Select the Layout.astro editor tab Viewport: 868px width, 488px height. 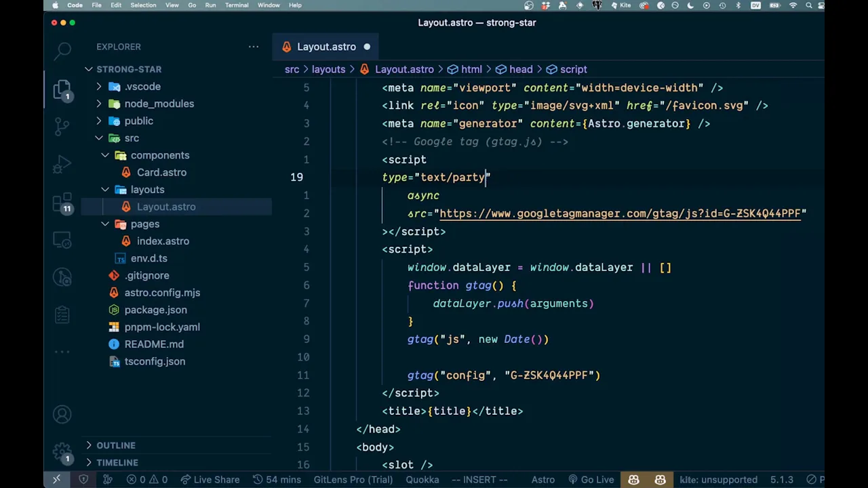(x=326, y=47)
